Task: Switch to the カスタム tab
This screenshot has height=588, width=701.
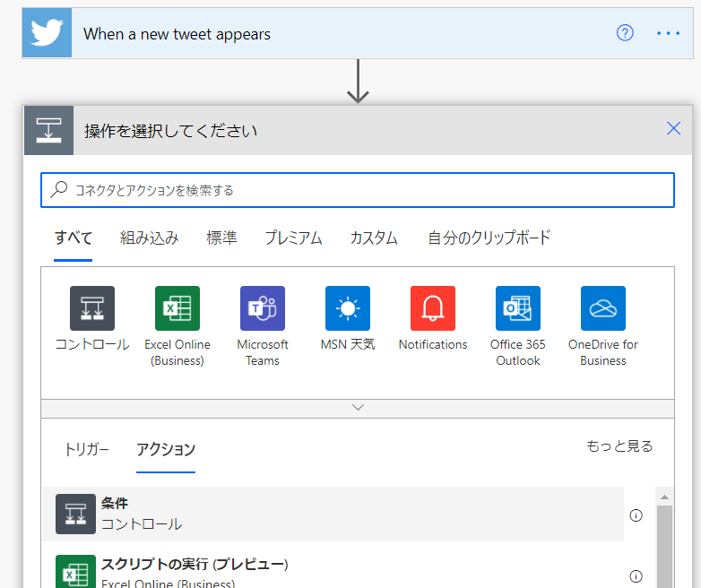Action: click(x=374, y=238)
